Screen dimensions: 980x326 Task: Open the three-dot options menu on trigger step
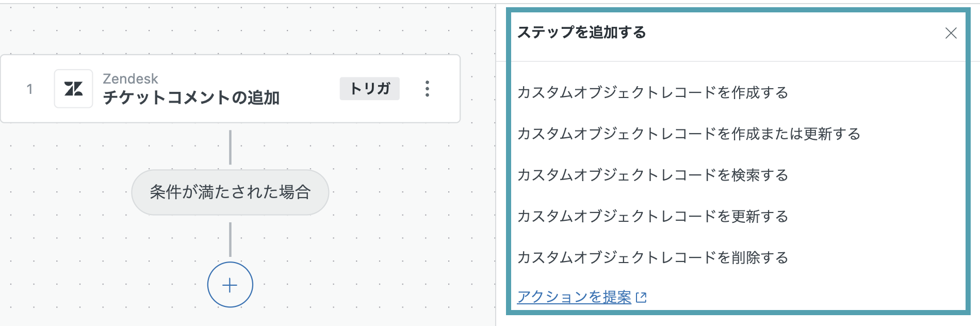click(x=427, y=89)
